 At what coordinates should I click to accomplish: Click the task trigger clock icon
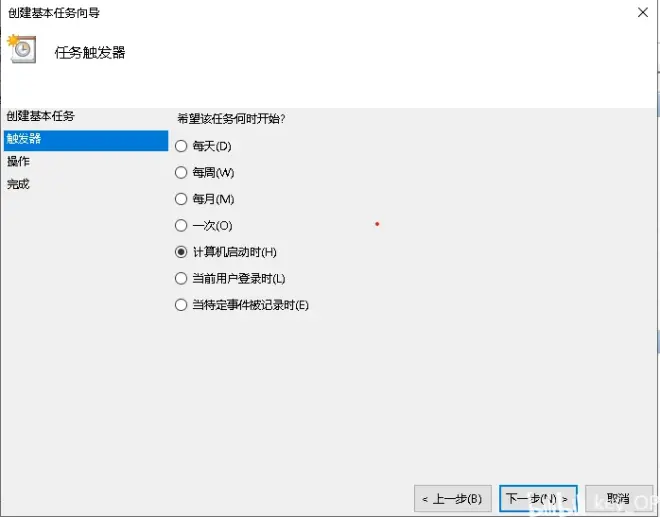point(21,49)
